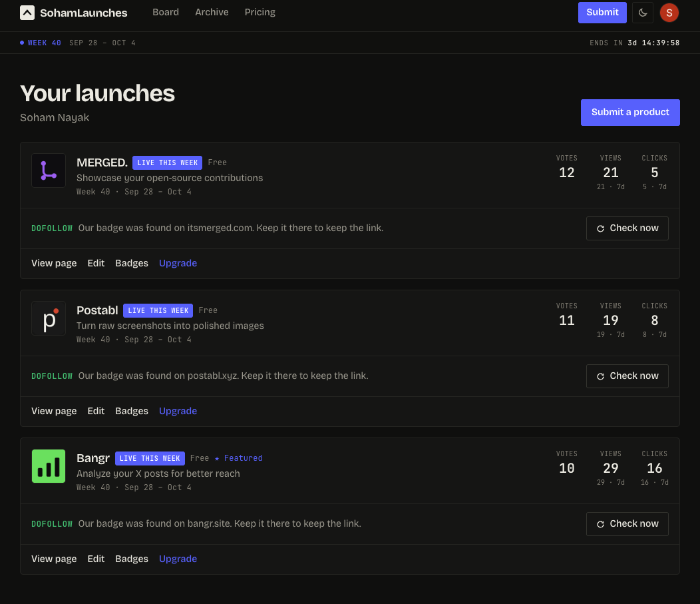This screenshot has height=604, width=700.
Task: Click the SohamLaunches brand name
Action: (x=83, y=13)
